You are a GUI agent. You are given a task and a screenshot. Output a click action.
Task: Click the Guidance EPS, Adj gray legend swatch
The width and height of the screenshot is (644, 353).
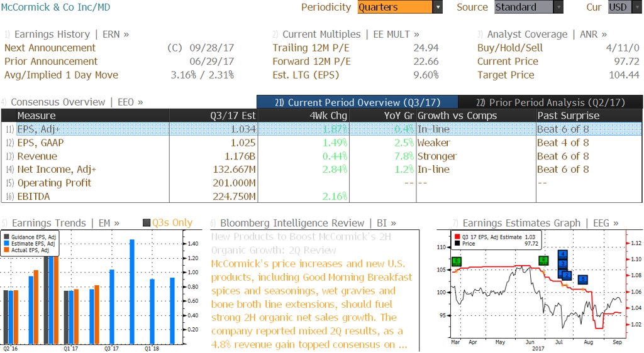pyautogui.click(x=6, y=237)
